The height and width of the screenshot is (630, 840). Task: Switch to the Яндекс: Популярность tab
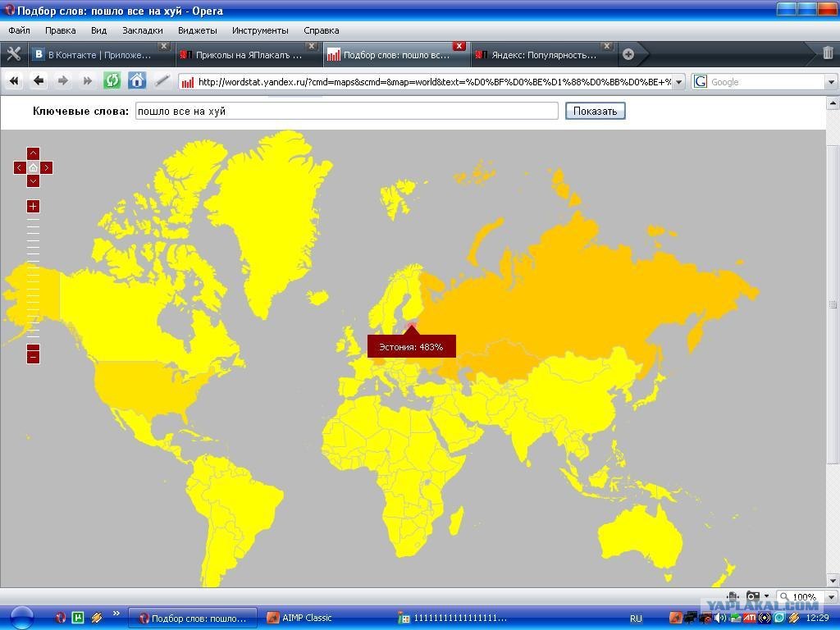544,55
